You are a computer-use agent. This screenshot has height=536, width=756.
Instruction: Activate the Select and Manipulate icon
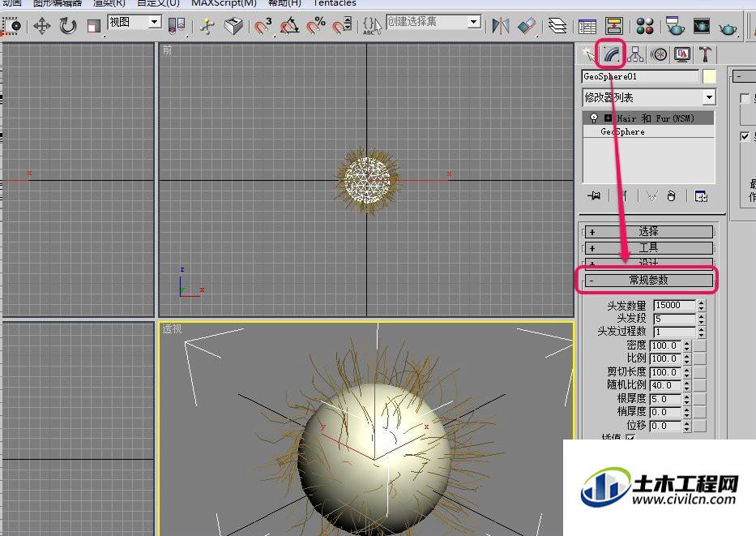pyautogui.click(x=207, y=26)
